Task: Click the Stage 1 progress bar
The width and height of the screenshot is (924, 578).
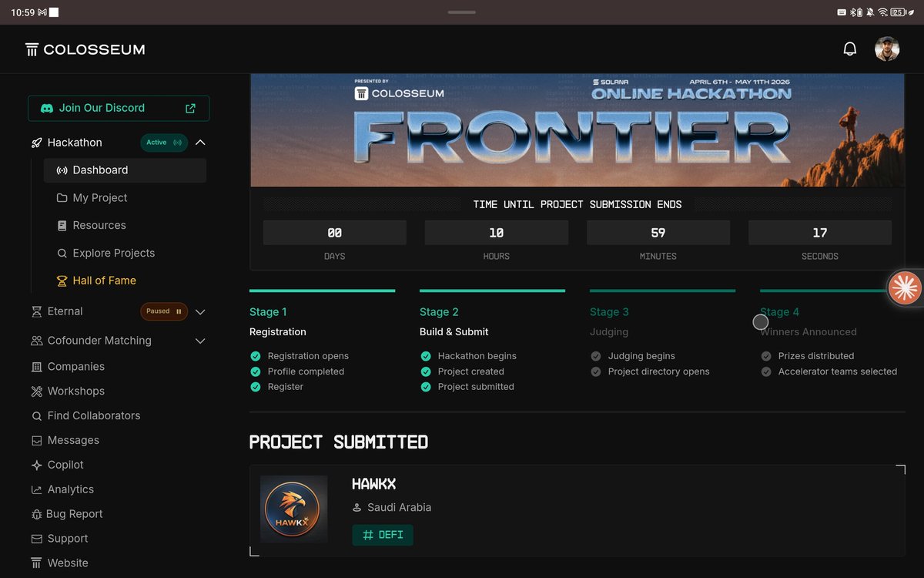Action: point(322,291)
